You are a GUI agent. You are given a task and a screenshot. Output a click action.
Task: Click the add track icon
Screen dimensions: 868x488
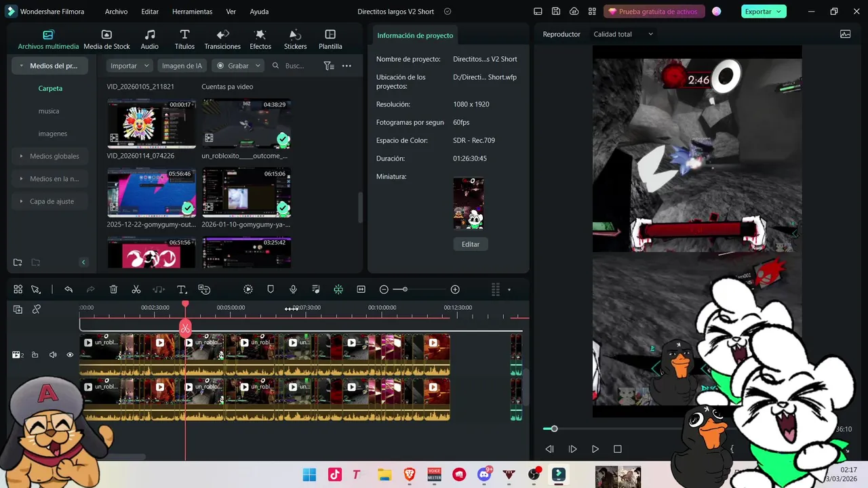point(18,309)
